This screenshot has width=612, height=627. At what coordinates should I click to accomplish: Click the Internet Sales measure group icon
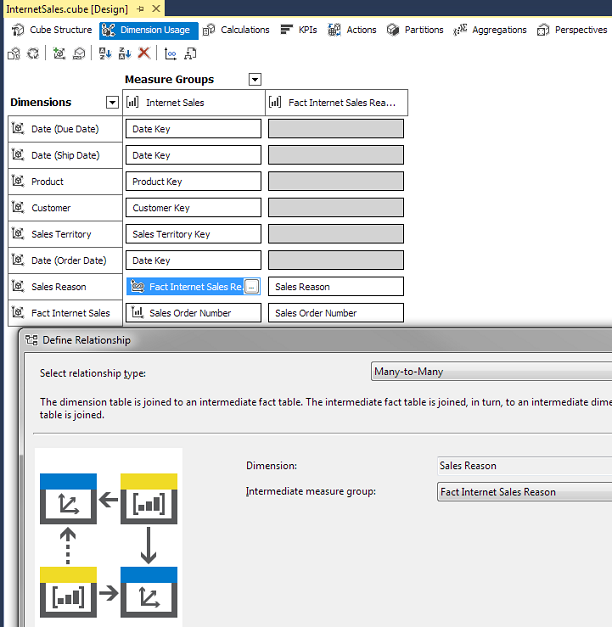point(134,102)
